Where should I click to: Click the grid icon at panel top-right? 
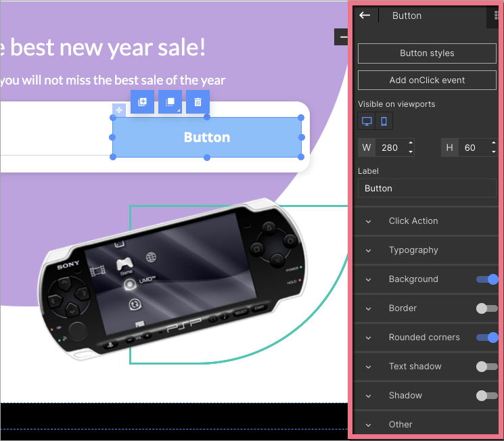(x=497, y=16)
